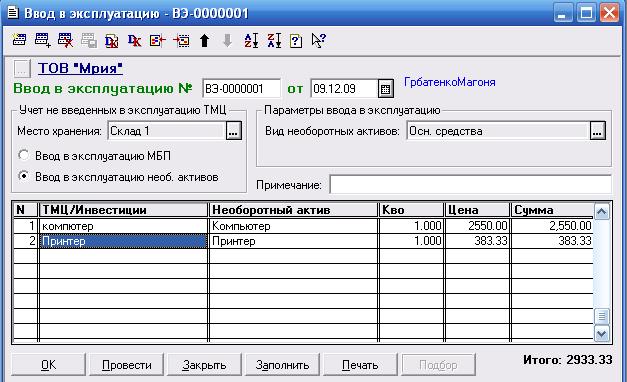Viewport: 627px width, 382px height.
Task: Open the ТОВ "Мрия" company link
Action: [x=80, y=68]
